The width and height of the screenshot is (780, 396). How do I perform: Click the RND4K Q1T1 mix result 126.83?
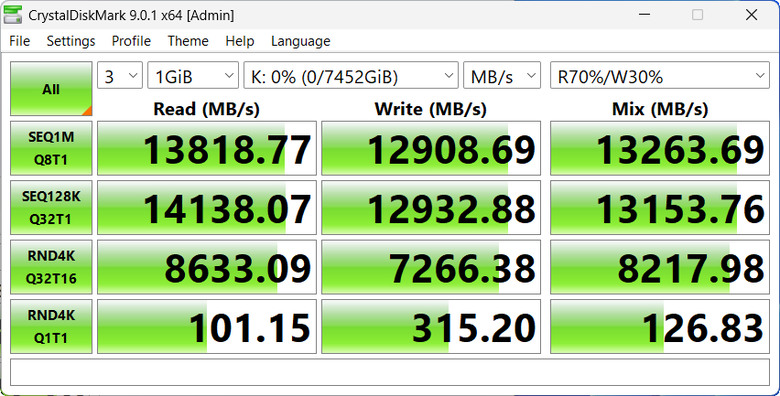pyautogui.click(x=660, y=326)
